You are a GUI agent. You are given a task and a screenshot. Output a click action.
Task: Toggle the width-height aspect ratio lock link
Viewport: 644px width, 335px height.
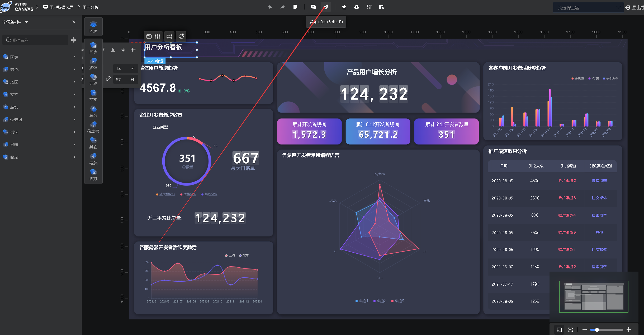click(x=108, y=79)
